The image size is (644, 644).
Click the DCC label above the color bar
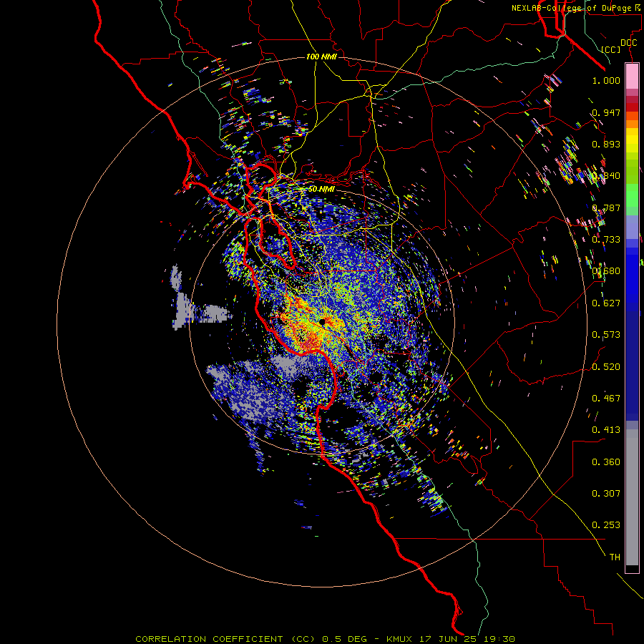coord(628,43)
